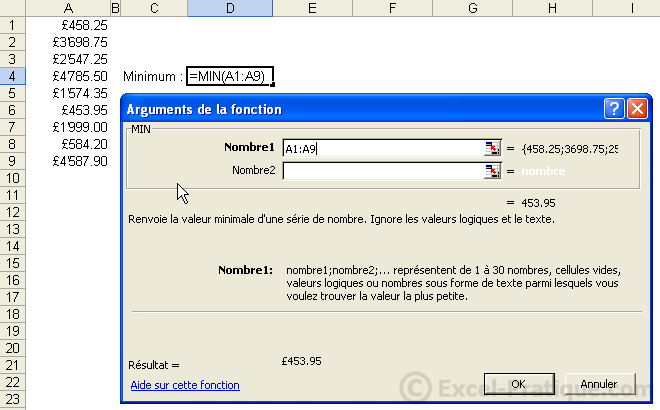Select highlighted column D header

230,8
